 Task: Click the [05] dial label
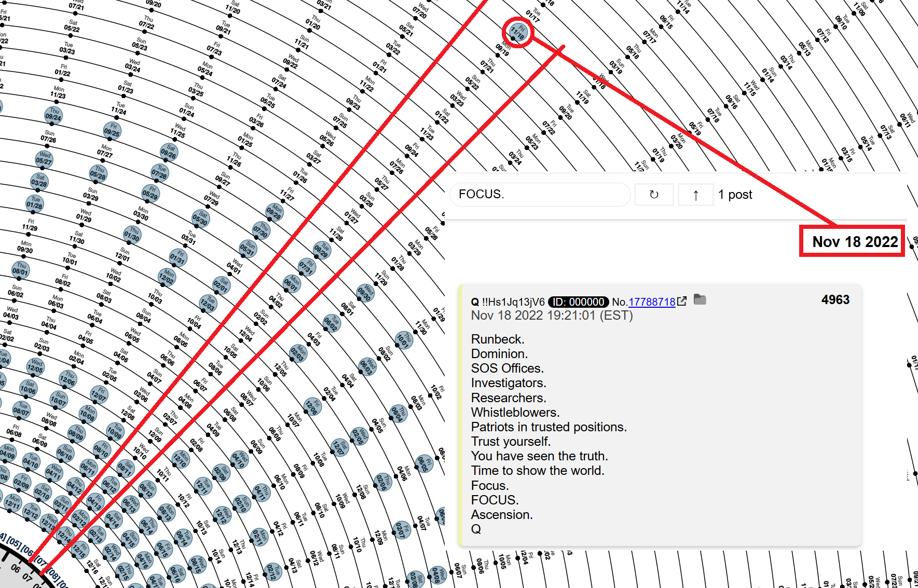15,543
